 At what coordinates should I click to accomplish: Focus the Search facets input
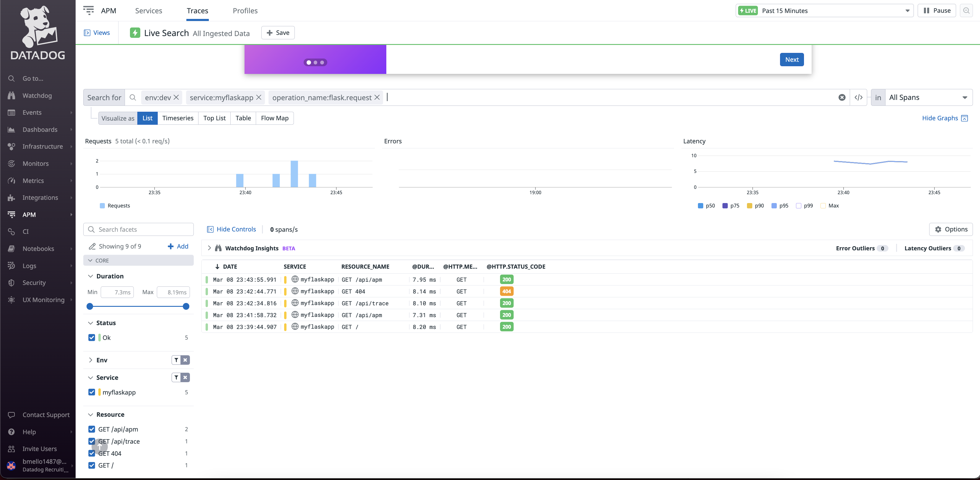138,230
